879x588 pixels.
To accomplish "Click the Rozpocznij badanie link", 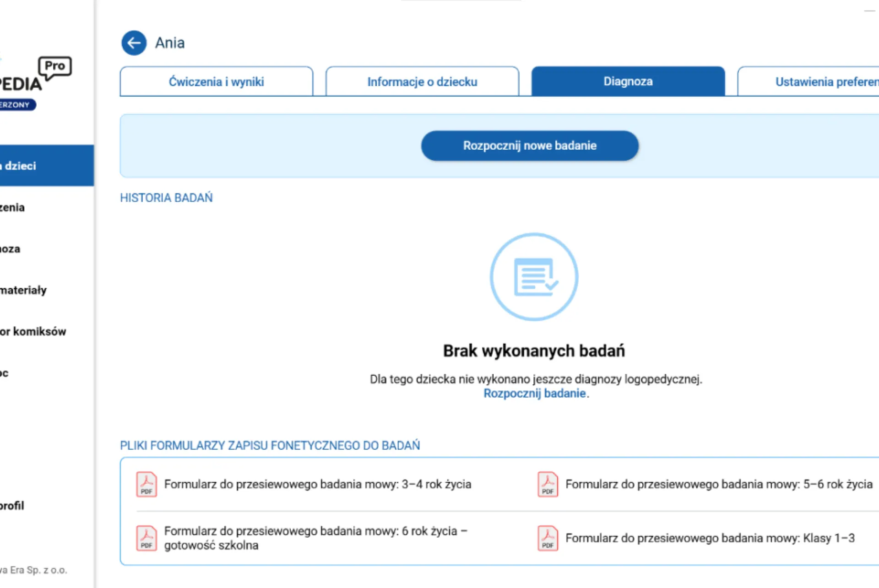I will pyautogui.click(x=534, y=394).
